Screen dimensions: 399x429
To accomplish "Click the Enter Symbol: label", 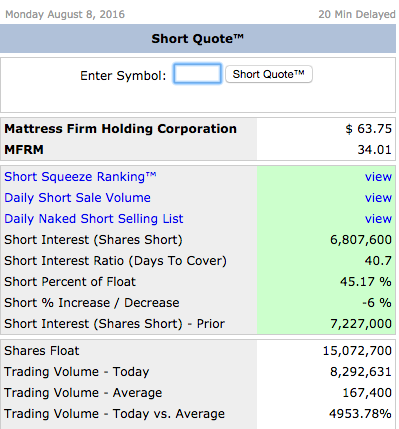I will (123, 76).
